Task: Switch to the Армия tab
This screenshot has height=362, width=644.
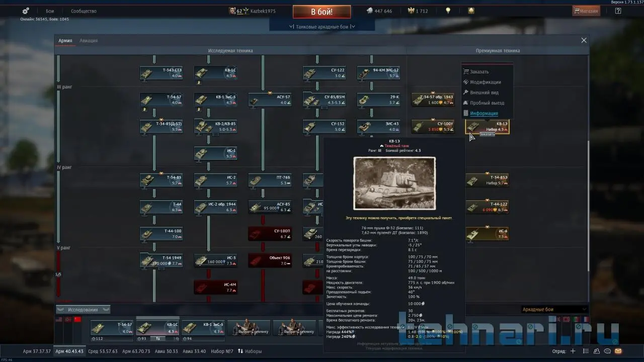Action: tap(65, 41)
